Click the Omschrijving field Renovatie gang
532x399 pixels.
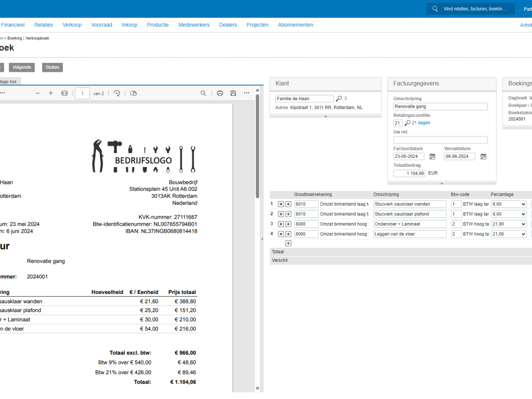[x=440, y=106]
